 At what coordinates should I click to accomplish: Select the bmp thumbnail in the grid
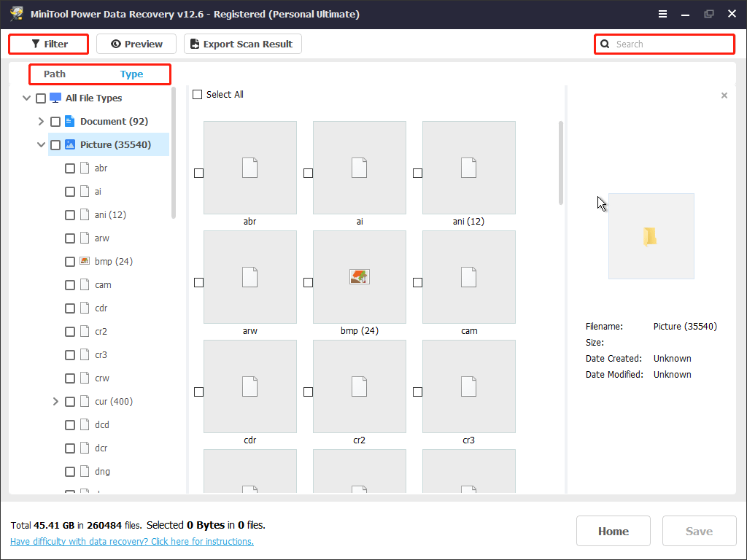click(x=359, y=276)
